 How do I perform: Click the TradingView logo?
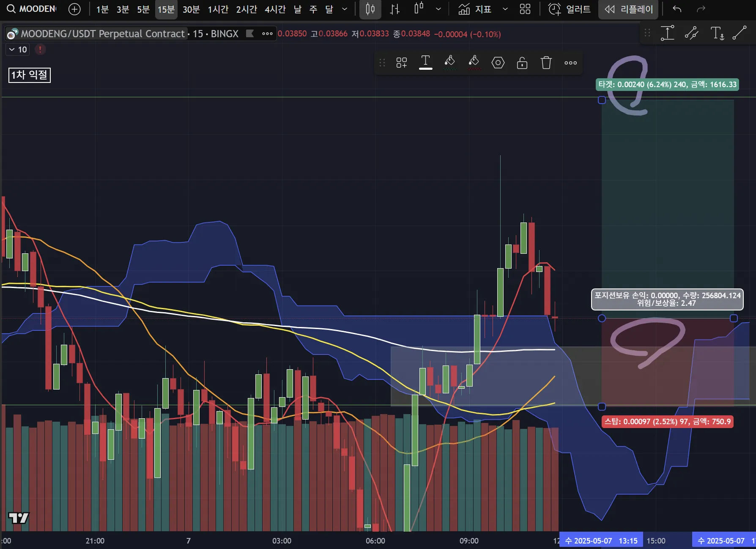point(19,518)
